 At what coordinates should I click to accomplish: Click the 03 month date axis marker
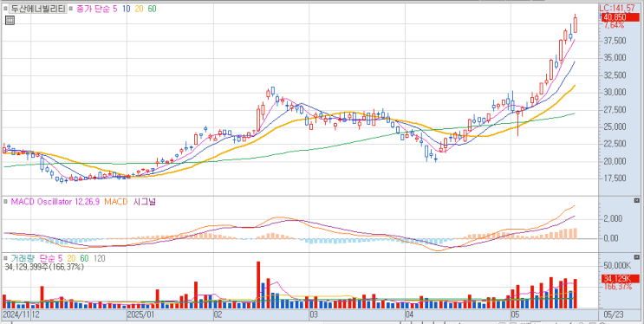pyautogui.click(x=314, y=314)
